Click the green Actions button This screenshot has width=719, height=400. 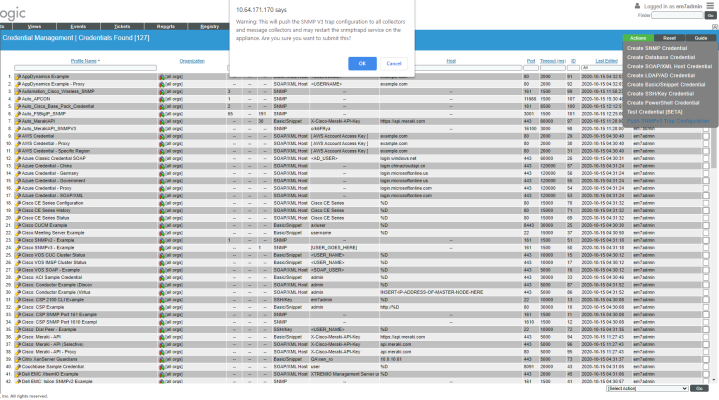(638, 38)
